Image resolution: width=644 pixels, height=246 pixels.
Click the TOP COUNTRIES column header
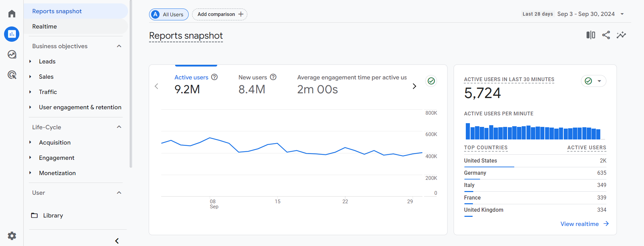pos(486,148)
